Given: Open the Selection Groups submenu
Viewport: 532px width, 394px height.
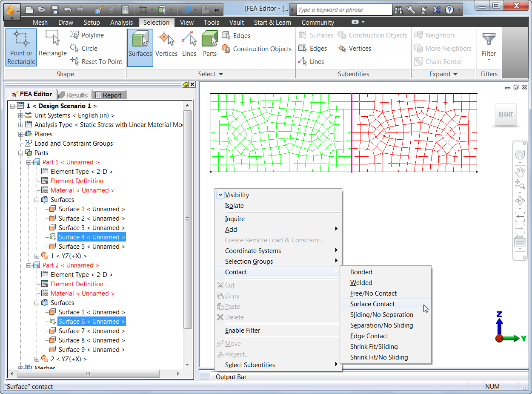Looking at the screenshot, I should coord(278,262).
